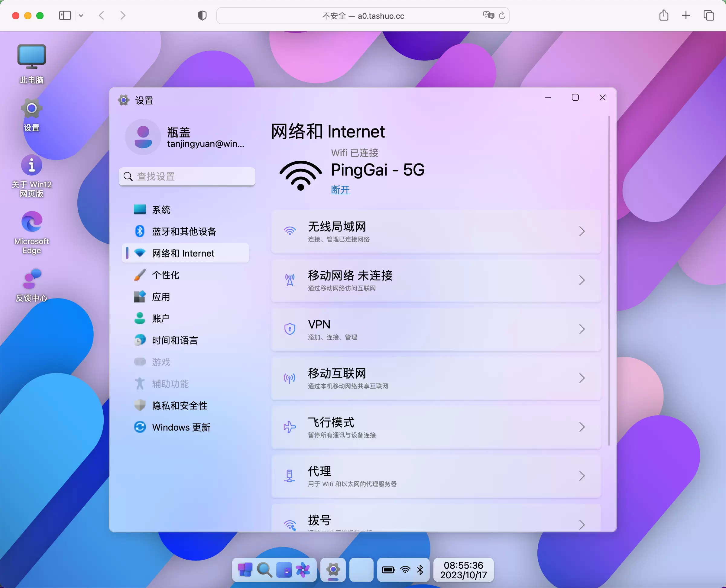Viewport: 726px width, 588px height.
Task: Click the 无线局域网 Wi-Fi icon
Action: (x=290, y=231)
